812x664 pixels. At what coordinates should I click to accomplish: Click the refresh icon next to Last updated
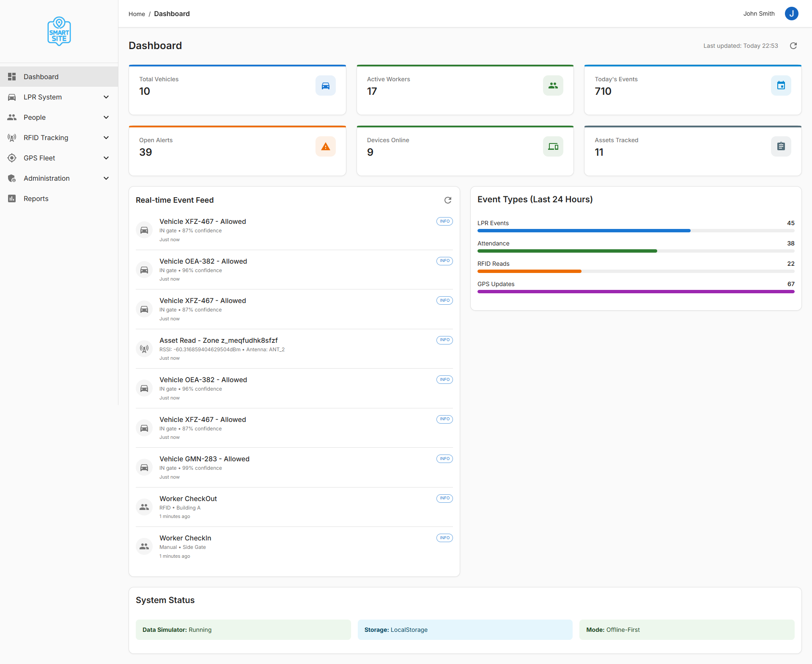coord(794,46)
